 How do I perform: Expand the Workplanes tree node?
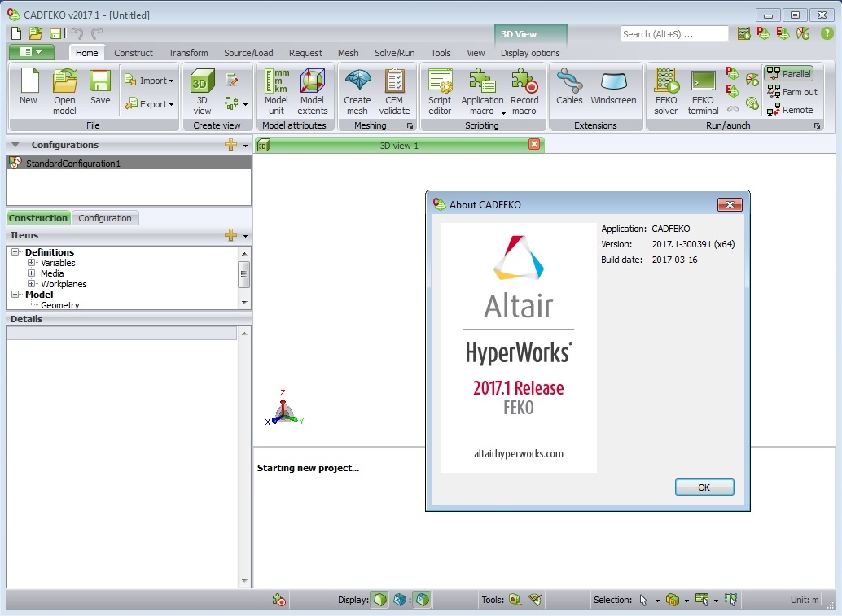coord(31,284)
